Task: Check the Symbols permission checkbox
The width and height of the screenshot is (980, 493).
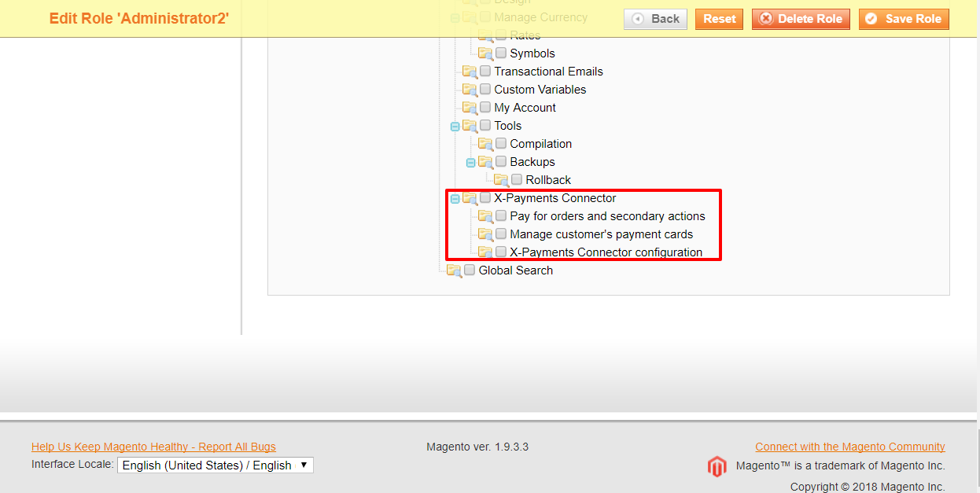Action: (501, 53)
